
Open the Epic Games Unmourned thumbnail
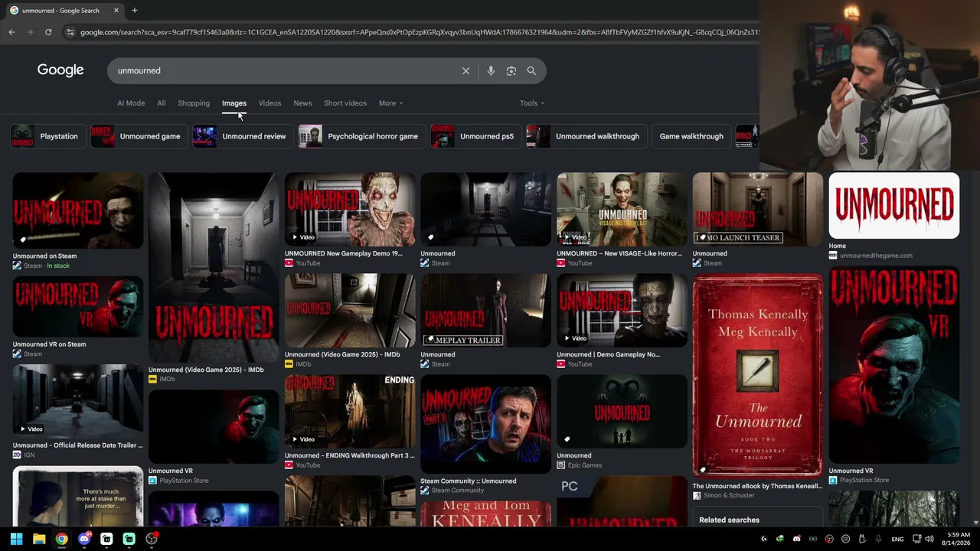click(622, 411)
